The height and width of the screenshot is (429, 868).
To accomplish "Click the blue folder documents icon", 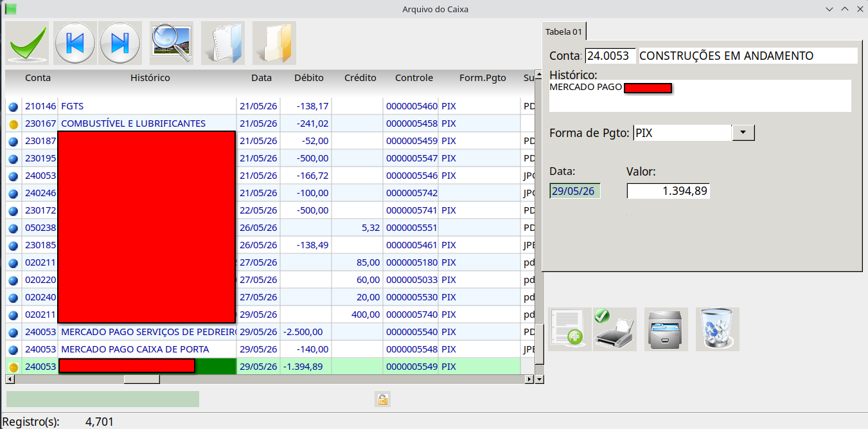I will point(223,43).
